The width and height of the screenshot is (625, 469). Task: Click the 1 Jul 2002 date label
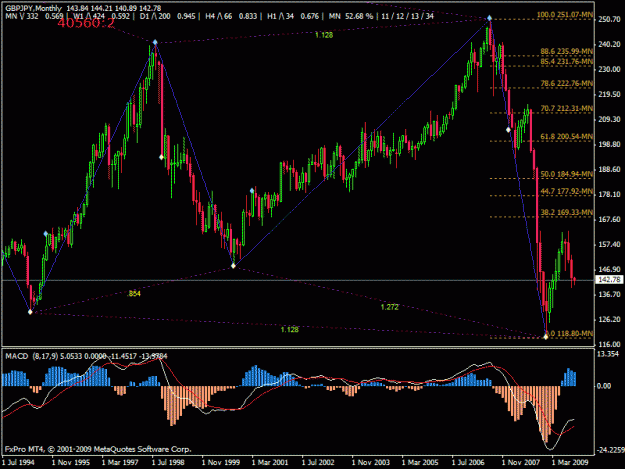coord(318,462)
